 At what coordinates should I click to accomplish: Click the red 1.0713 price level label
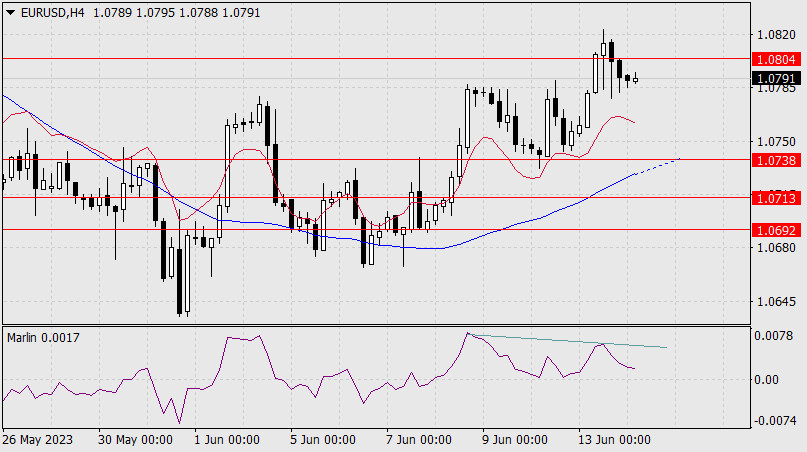[777, 198]
